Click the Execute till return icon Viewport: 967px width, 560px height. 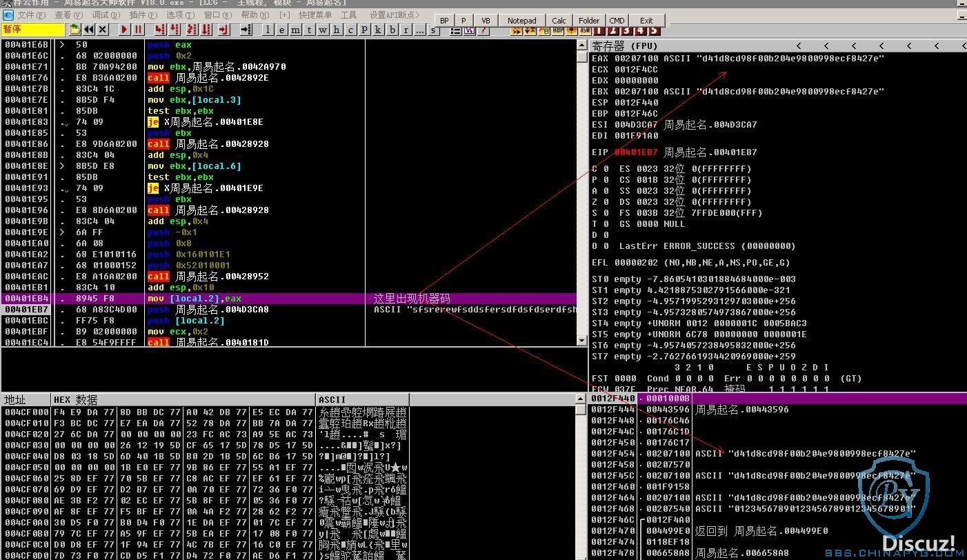[223, 30]
